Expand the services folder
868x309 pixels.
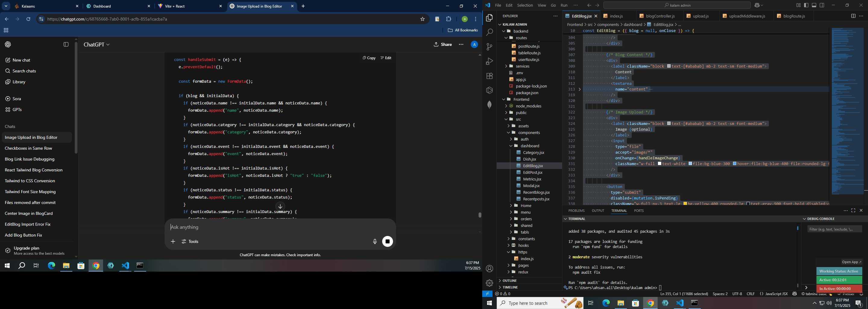(506, 66)
